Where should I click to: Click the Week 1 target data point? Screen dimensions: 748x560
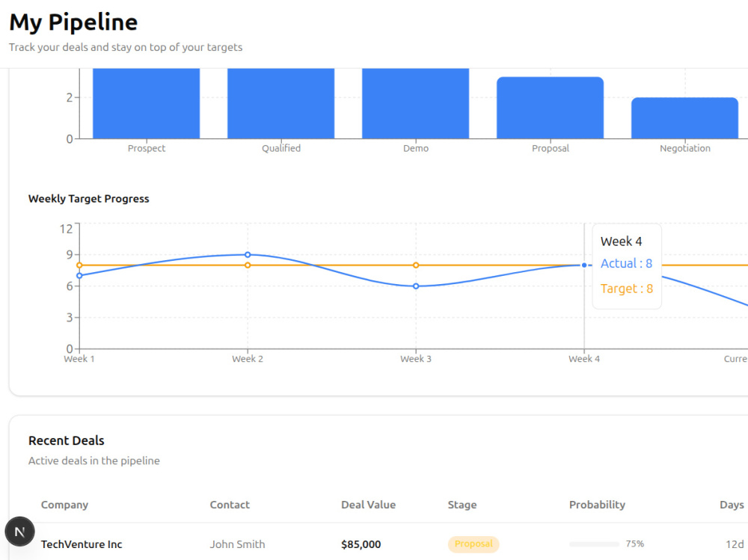(x=80, y=265)
